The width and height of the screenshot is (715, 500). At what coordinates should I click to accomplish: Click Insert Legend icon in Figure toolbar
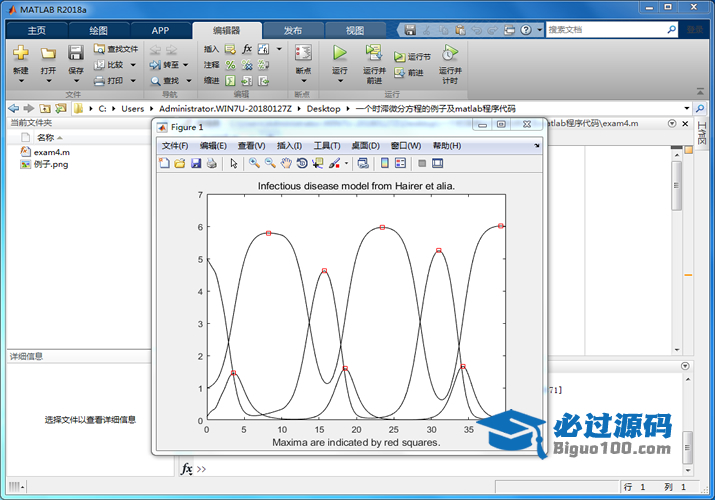tap(400, 163)
